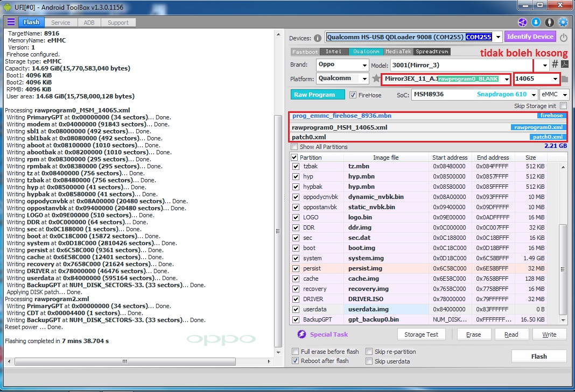Click the log panel vertical scrollbar thumb

[x=278, y=231]
